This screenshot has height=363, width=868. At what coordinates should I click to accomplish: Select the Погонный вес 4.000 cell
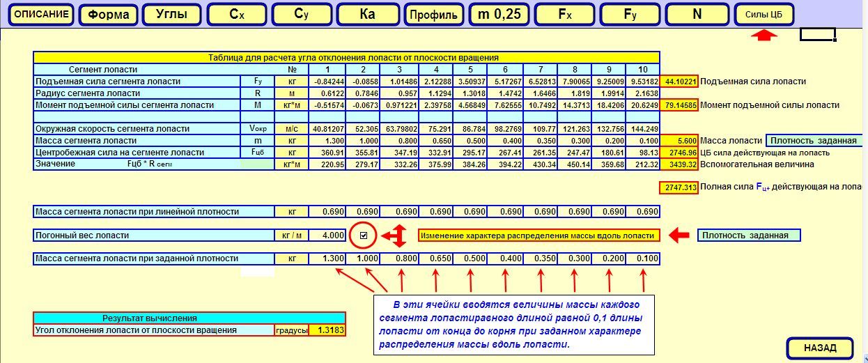point(327,235)
